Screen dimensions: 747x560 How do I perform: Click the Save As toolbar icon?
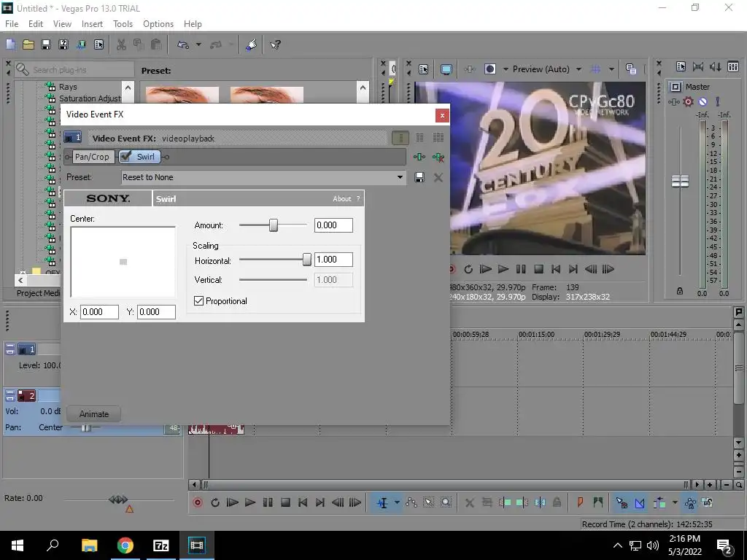click(x=63, y=44)
